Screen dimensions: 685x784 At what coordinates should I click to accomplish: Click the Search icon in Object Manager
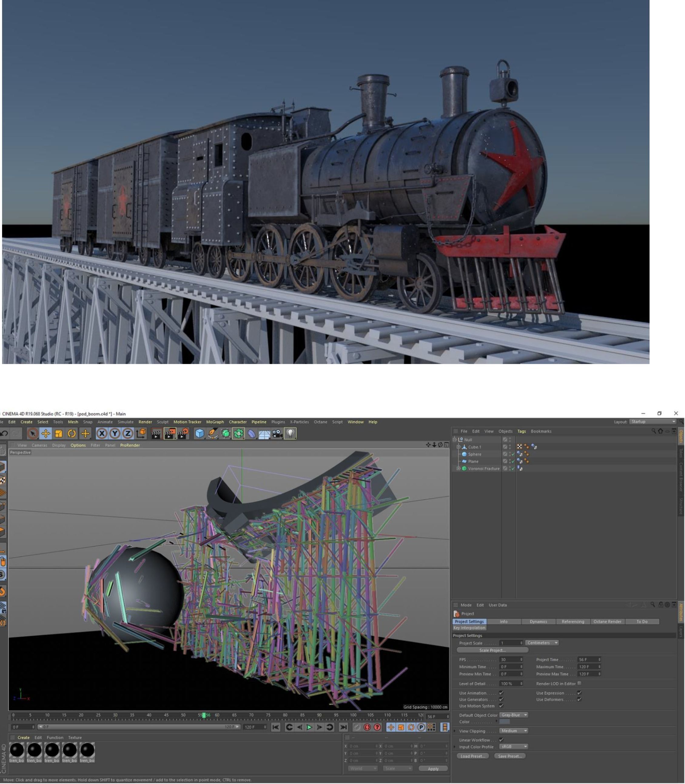pos(654,431)
